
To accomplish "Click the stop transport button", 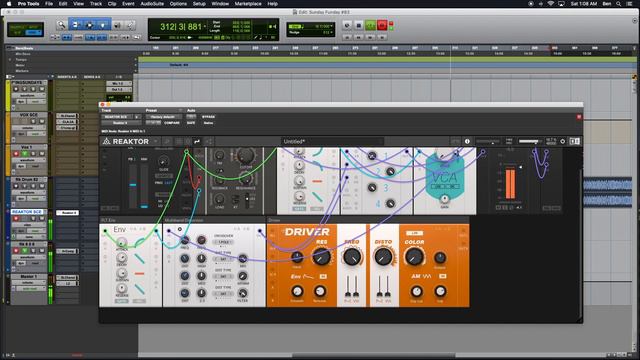I will [358, 25].
